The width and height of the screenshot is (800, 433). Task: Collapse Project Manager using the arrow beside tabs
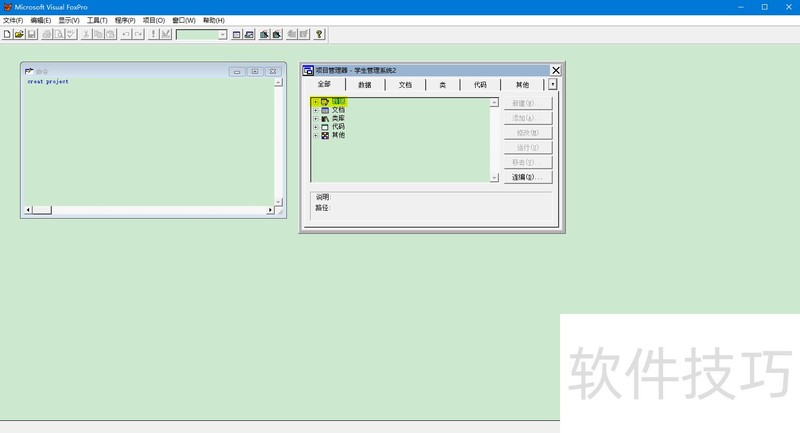click(x=553, y=84)
